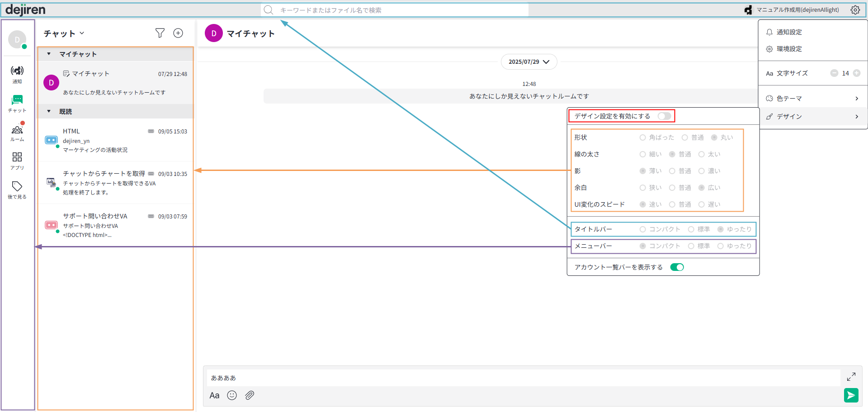Click the chat list filter icon
Image resolution: width=868 pixels, height=412 pixels.
160,33
